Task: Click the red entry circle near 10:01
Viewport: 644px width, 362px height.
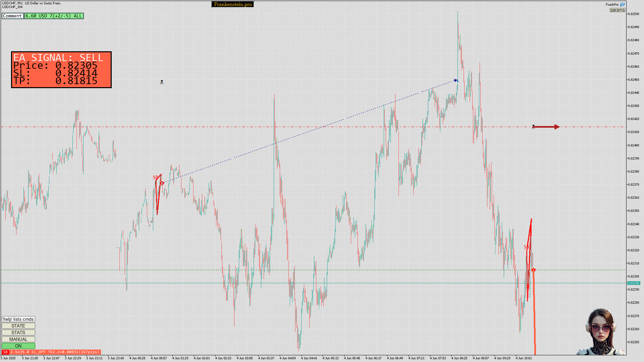Action: (x=533, y=270)
